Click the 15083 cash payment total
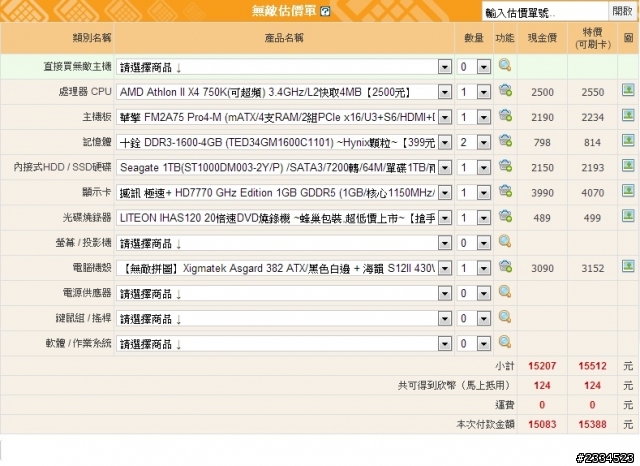The height and width of the screenshot is (466, 640). 542,424
